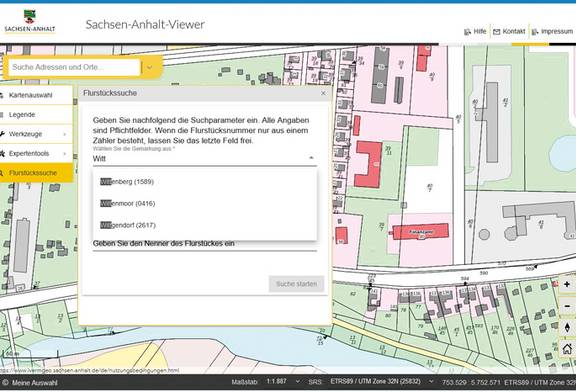Zoom in with the plus button

click(x=567, y=284)
